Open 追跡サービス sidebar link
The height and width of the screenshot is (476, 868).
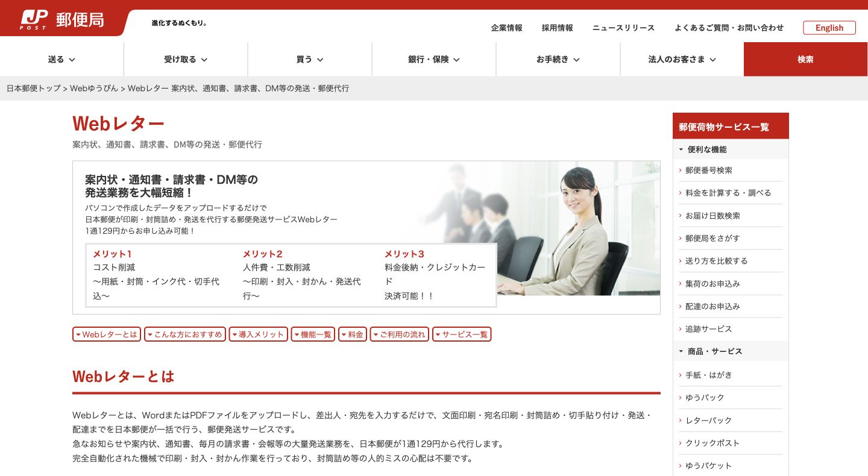click(709, 329)
